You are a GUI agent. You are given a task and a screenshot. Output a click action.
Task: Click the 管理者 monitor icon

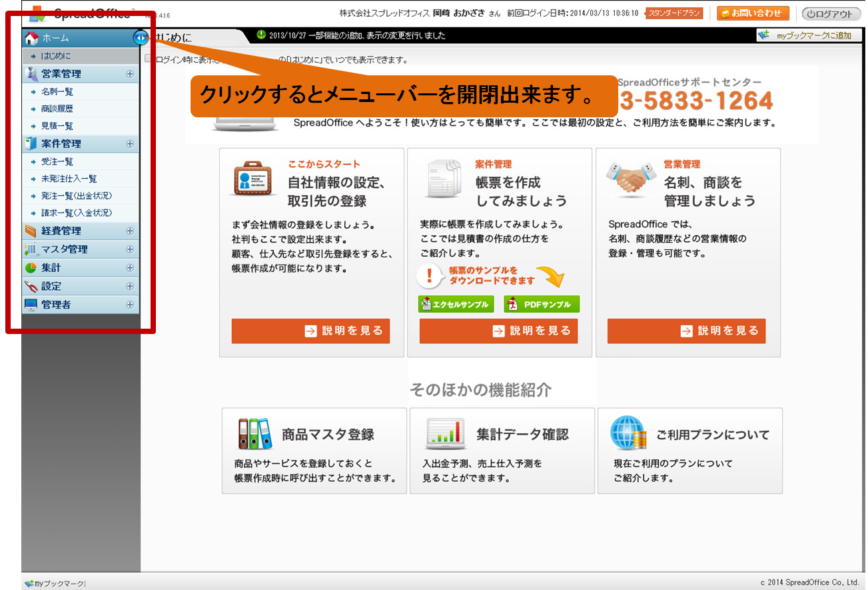click(31, 305)
